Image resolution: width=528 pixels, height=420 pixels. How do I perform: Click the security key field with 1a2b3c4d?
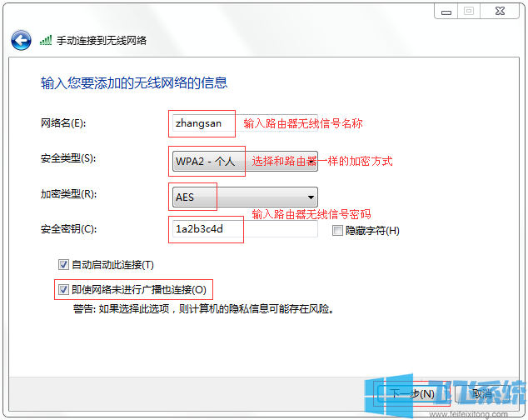click(245, 229)
